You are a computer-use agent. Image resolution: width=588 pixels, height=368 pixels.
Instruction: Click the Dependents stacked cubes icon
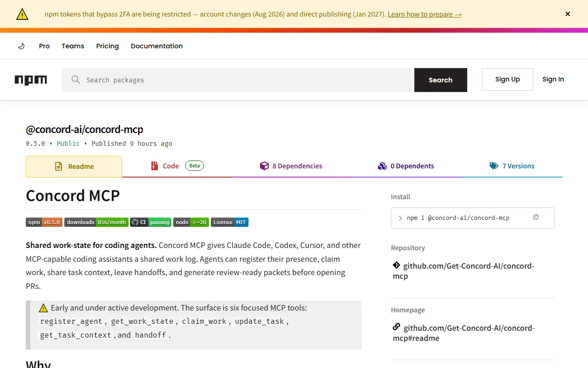382,166
